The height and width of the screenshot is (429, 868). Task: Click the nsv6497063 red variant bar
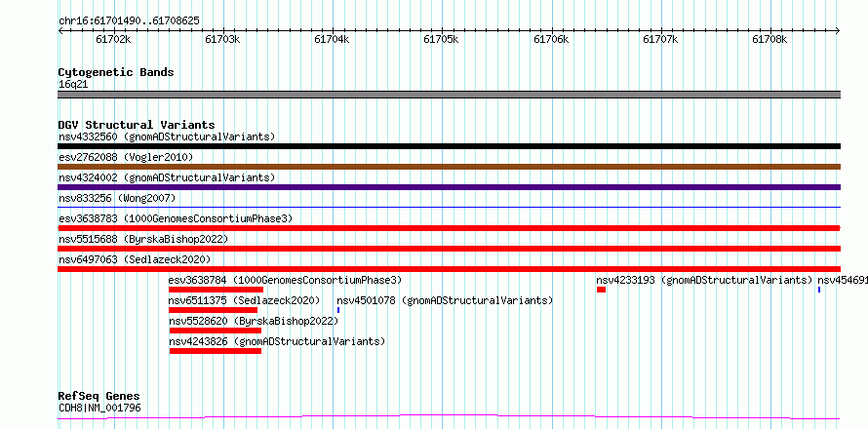[x=449, y=269]
